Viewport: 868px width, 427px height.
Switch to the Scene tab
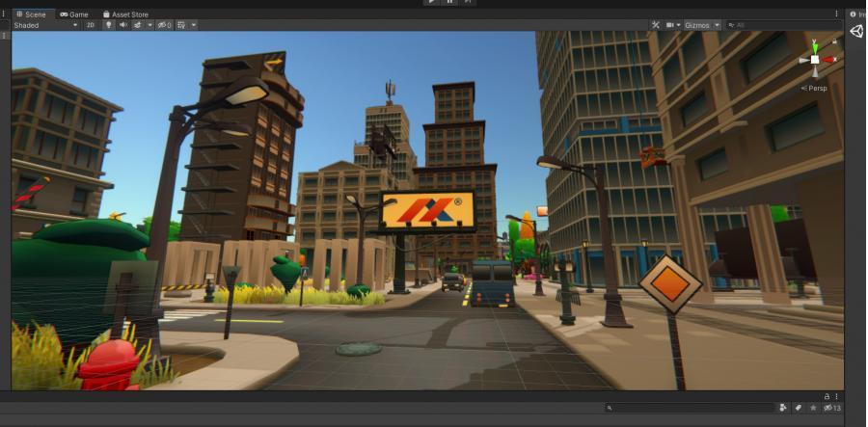(x=31, y=14)
